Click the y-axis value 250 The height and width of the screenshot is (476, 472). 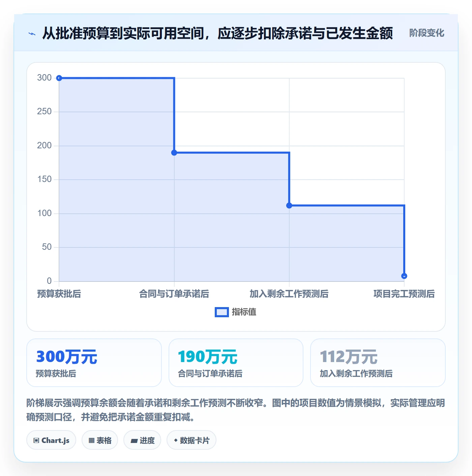[x=44, y=112]
